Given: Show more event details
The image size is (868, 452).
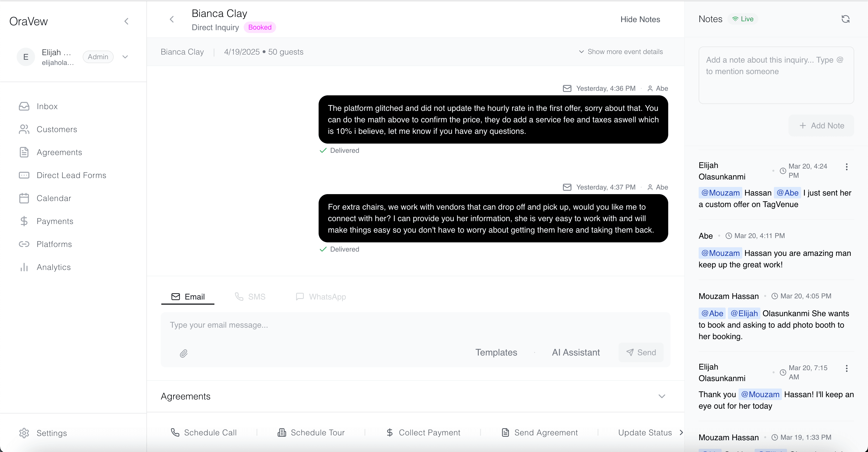Looking at the screenshot, I should (621, 52).
